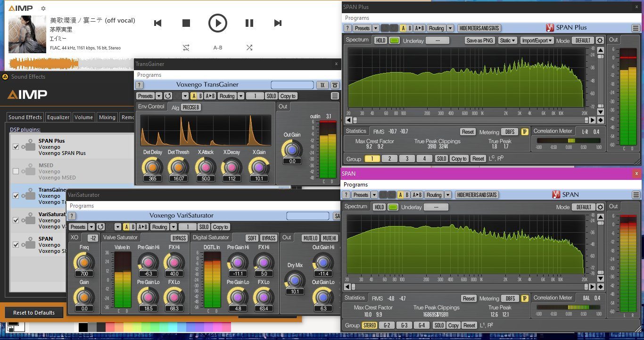Open VariSaturator Presets dropdown arrow
This screenshot has width=644, height=340.
pos(91,227)
